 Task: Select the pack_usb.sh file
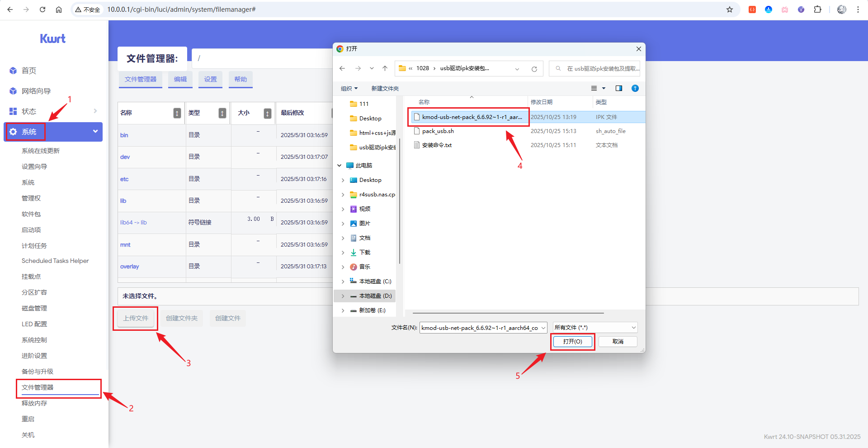tap(438, 131)
